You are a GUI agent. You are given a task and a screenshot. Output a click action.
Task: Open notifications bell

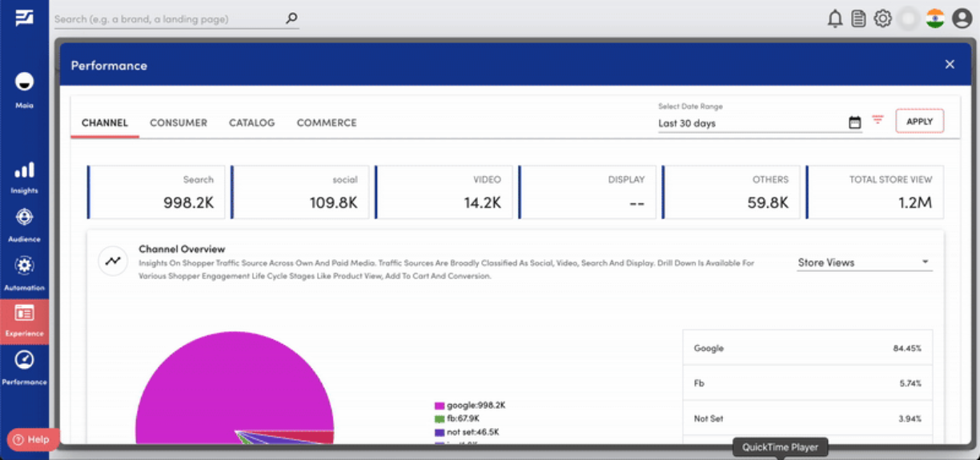[x=835, y=18]
